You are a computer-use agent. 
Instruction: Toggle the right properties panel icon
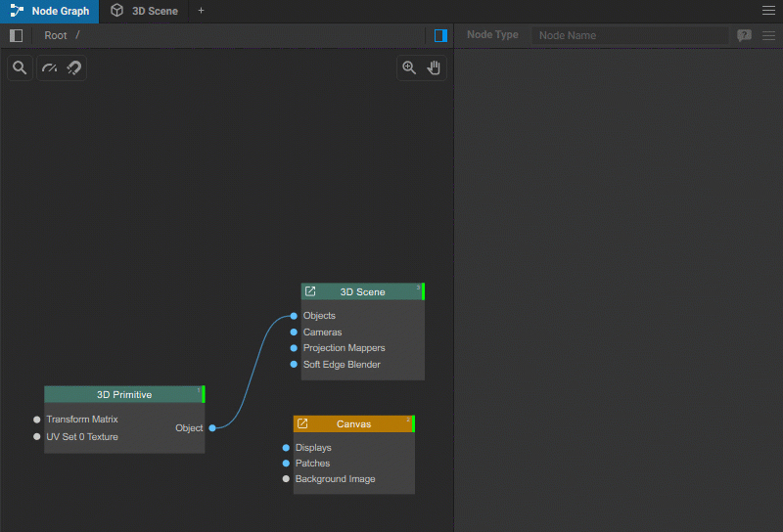tap(440, 35)
